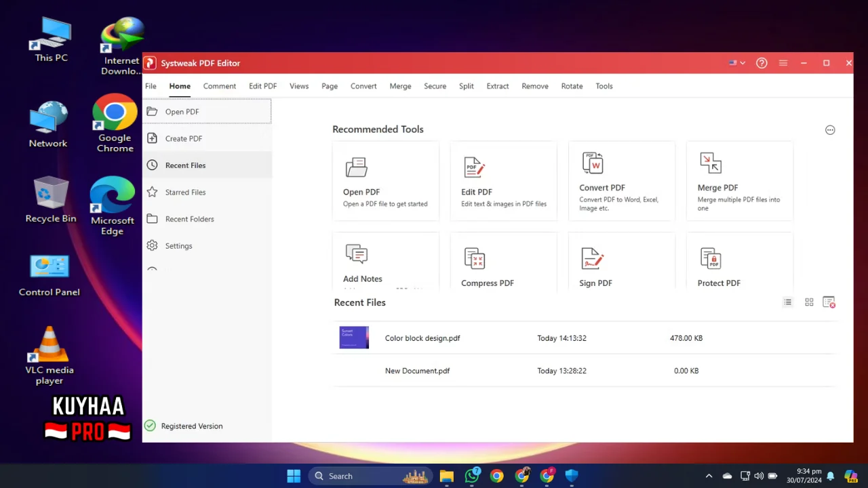Clear the recent files list icon
This screenshot has height=488, width=868.
[829, 302]
